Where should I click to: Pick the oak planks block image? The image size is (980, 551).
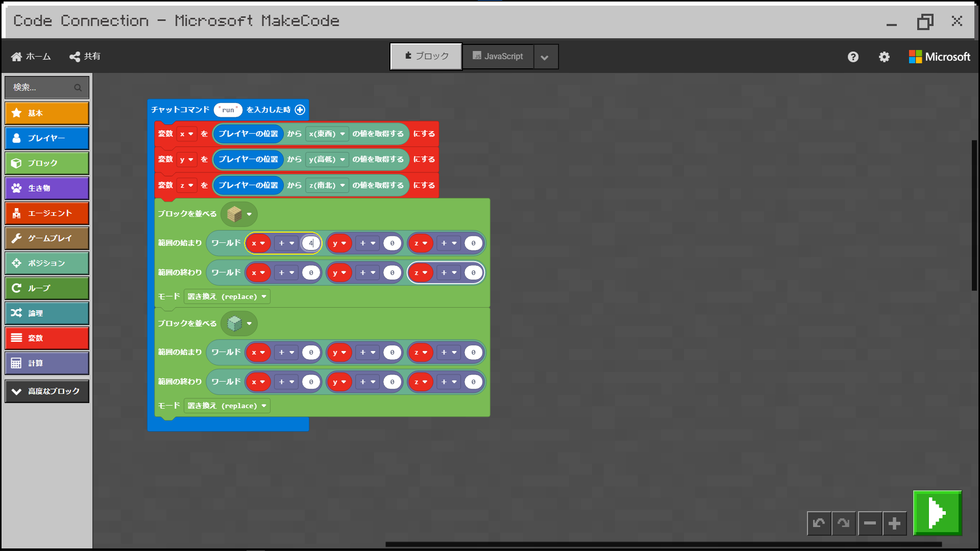click(234, 214)
